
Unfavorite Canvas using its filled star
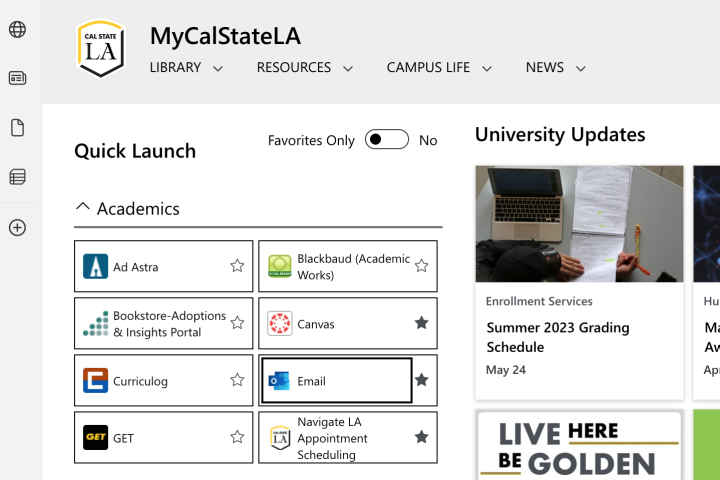click(421, 322)
